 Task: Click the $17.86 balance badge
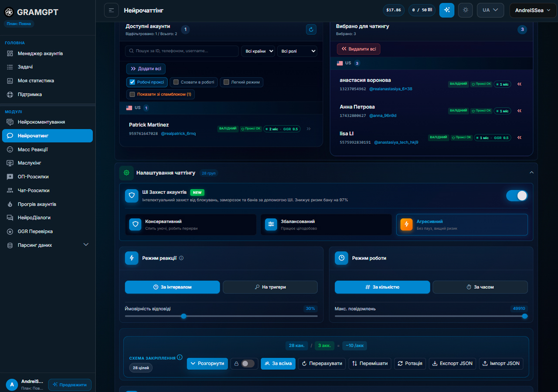coord(394,10)
